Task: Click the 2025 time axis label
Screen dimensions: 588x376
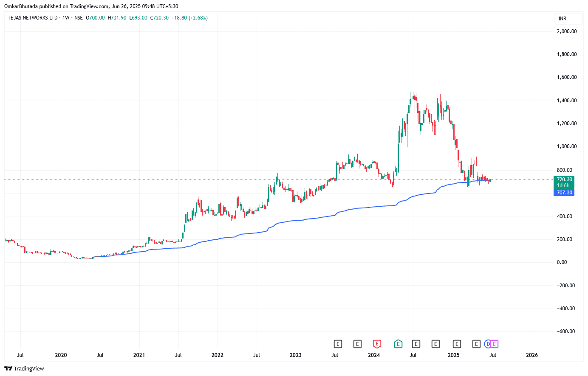Action: coord(454,355)
